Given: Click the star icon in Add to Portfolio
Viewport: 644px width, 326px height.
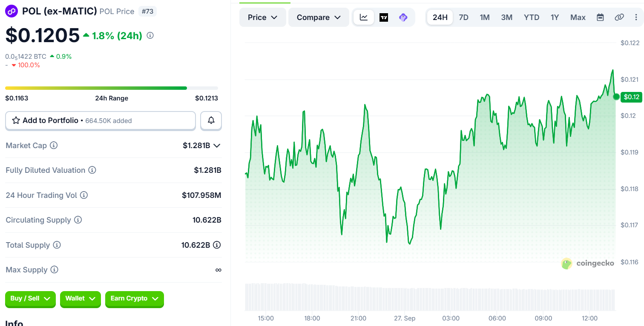Looking at the screenshot, I should pyautogui.click(x=16, y=120).
